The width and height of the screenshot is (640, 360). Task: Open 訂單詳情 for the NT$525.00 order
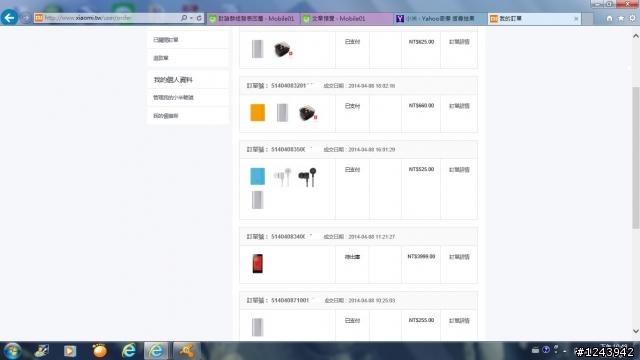pos(459,169)
